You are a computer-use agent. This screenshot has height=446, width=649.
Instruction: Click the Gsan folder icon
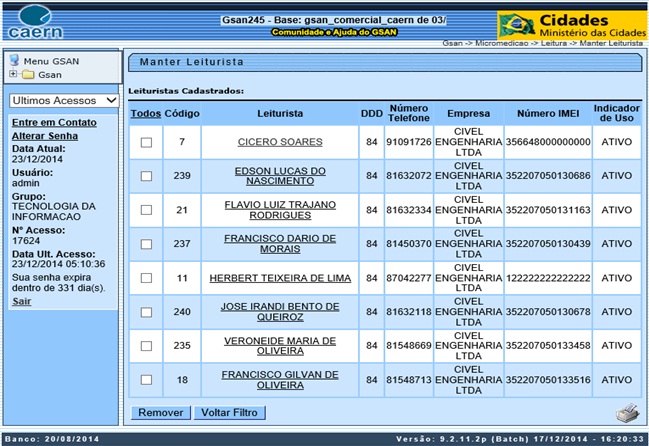point(27,75)
